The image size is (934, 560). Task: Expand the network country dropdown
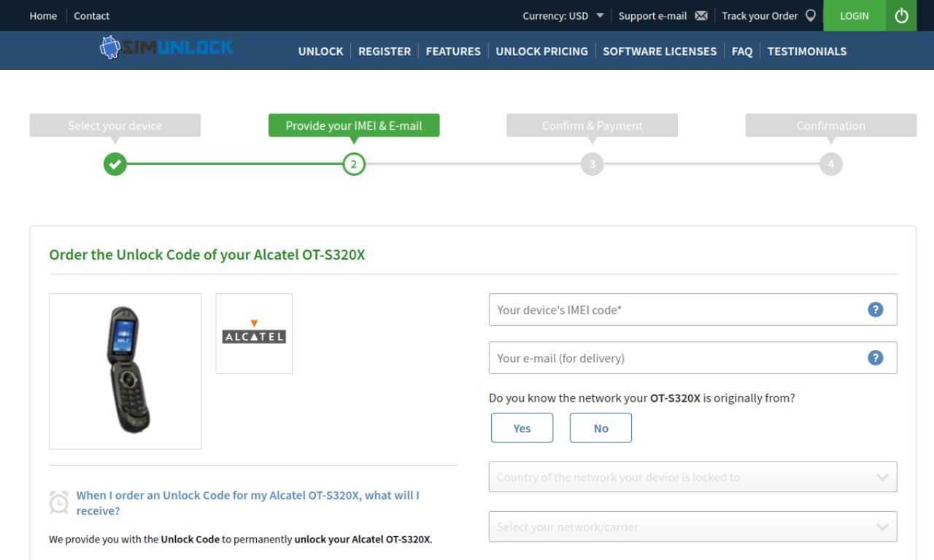[x=692, y=477]
